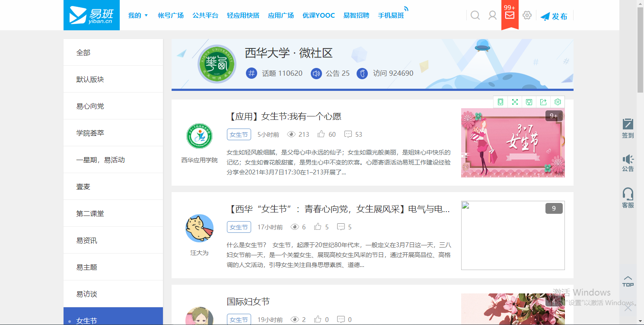This screenshot has width=644, height=325.
Task: Click the green save floppy icon
Action: click(x=529, y=102)
